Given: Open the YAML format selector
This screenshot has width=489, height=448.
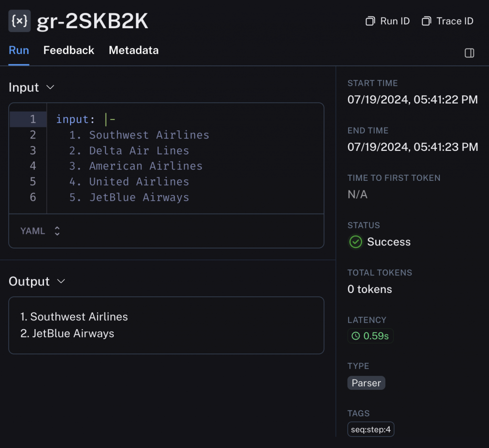Looking at the screenshot, I should pyautogui.click(x=40, y=231).
